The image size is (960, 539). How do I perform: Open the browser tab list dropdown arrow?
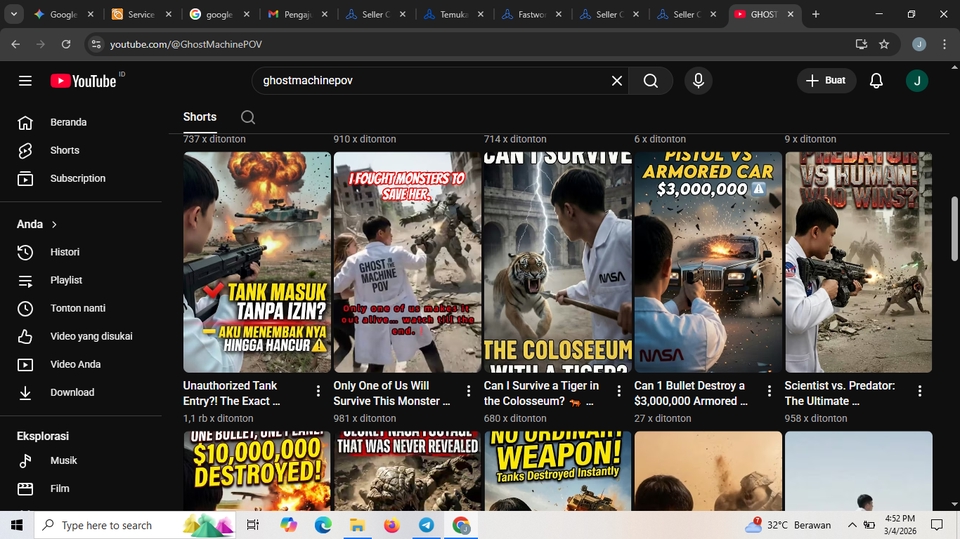click(14, 15)
